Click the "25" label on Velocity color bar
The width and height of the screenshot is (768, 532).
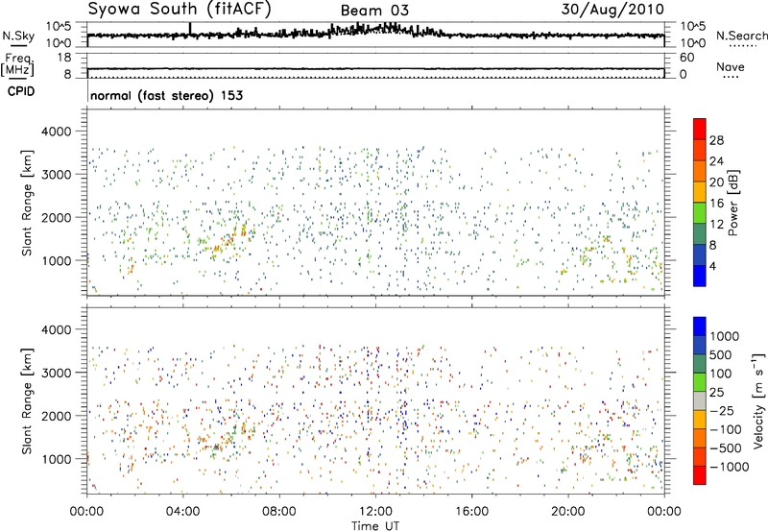point(716,393)
